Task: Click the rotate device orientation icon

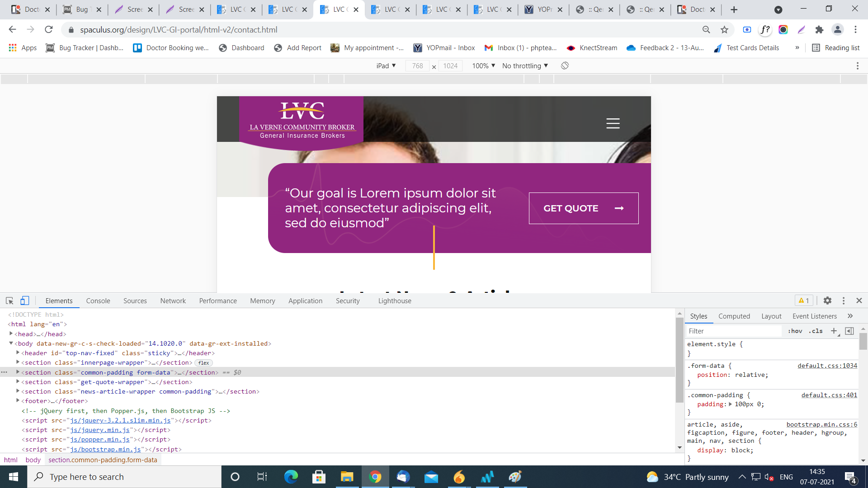Action: [565, 66]
